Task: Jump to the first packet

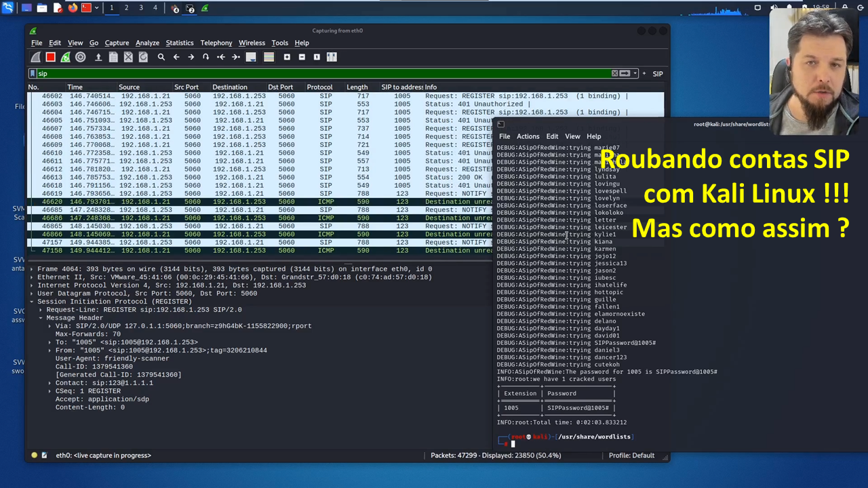Action: click(221, 57)
